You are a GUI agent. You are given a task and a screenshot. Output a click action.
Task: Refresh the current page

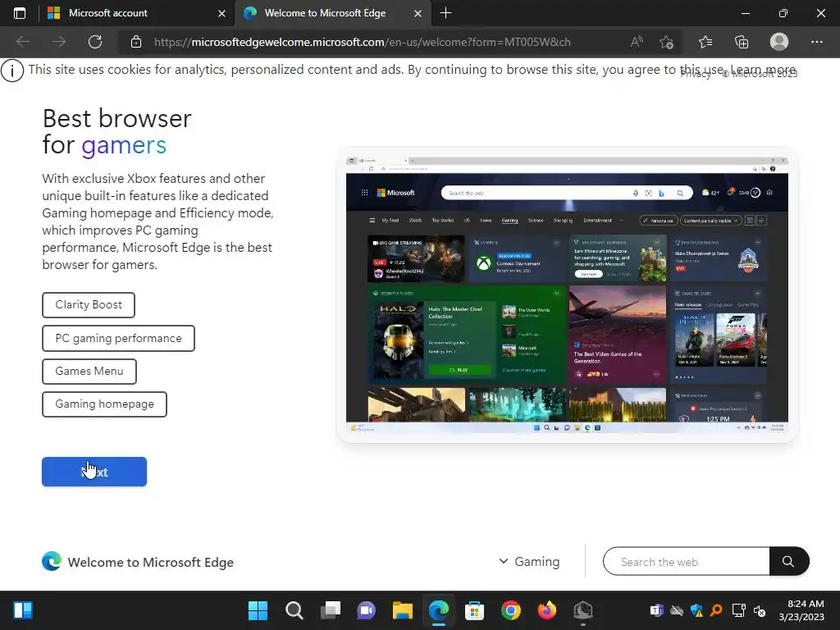(x=95, y=42)
